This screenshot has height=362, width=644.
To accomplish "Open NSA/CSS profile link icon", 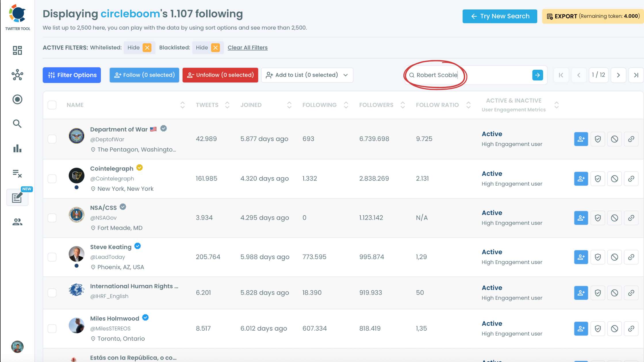I will [x=631, y=218].
